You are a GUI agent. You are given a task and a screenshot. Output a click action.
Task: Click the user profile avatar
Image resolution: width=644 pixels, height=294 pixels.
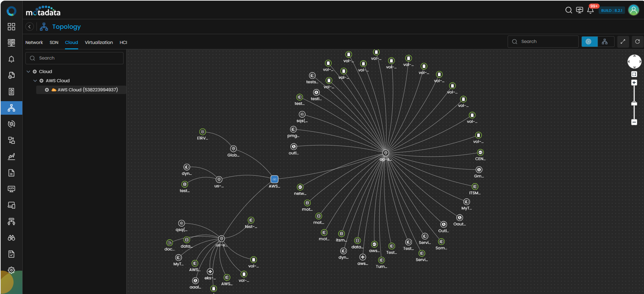pos(633,10)
